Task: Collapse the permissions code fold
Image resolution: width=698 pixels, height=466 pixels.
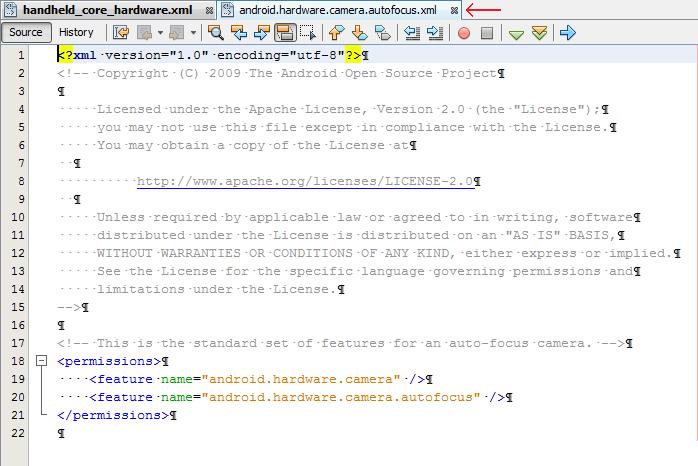Action: [x=41, y=360]
